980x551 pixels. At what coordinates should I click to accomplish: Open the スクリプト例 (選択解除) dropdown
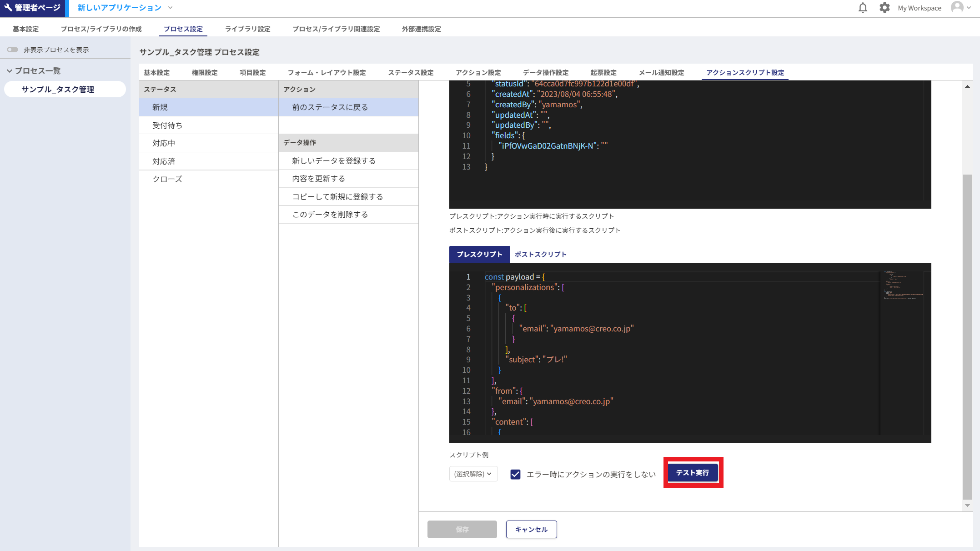point(473,474)
